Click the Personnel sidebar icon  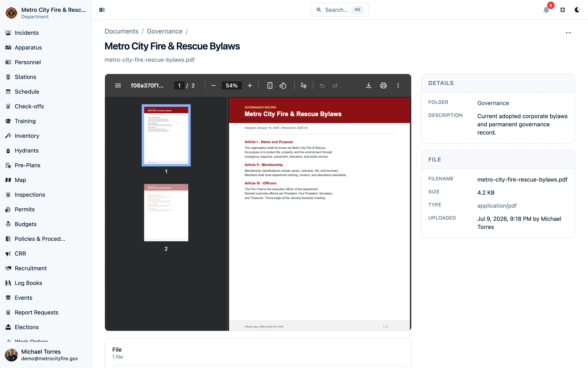coord(8,62)
